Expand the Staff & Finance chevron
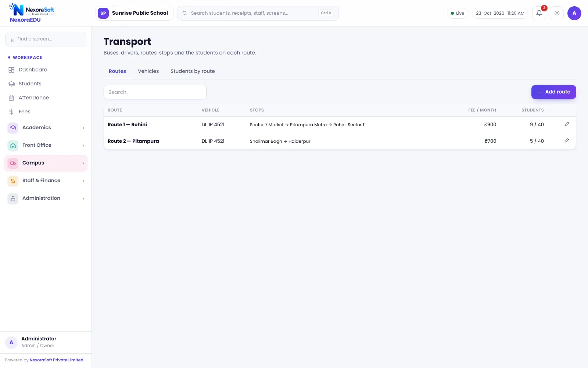 [83, 181]
